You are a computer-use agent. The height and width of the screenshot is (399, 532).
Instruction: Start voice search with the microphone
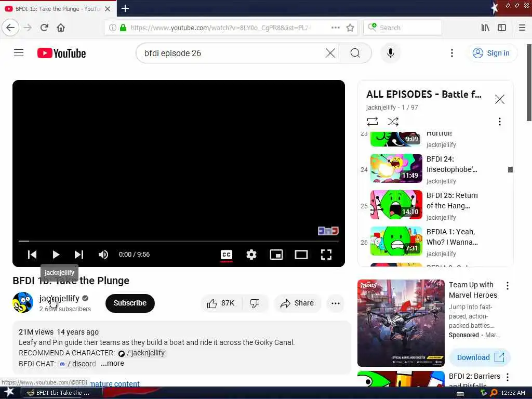391,53
